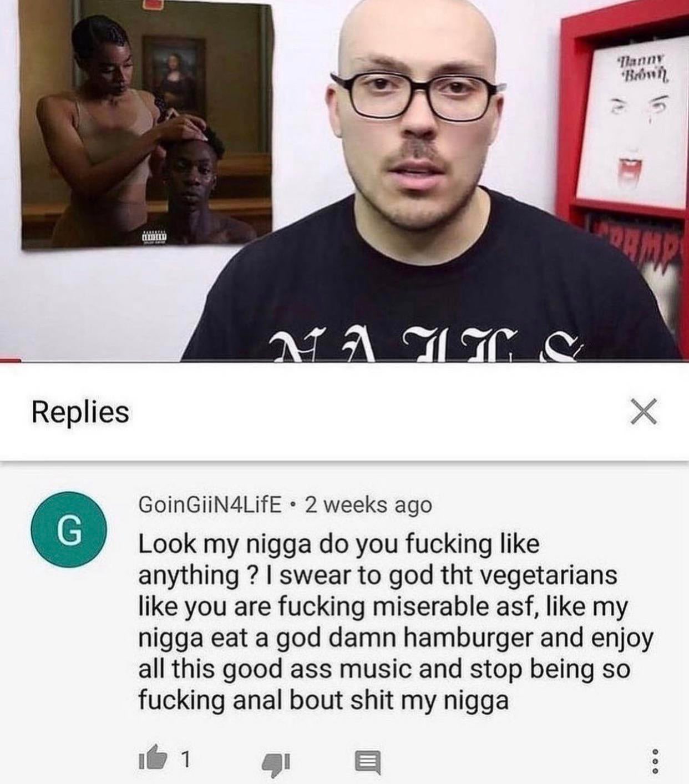Screen dimensions: 689x784
Task: Open the GoinGiiN4LifE channel name
Action: tap(210, 504)
